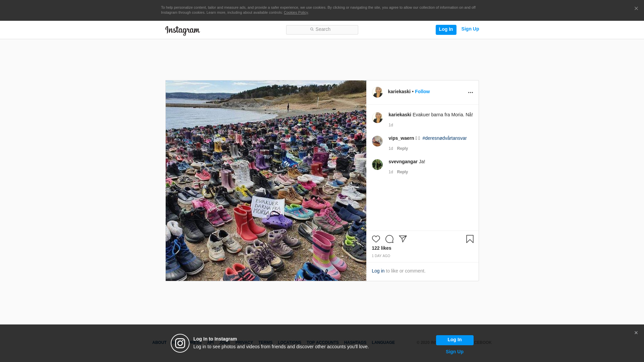Follow kariekaski
The width and height of the screenshot is (644, 362).
422,92
